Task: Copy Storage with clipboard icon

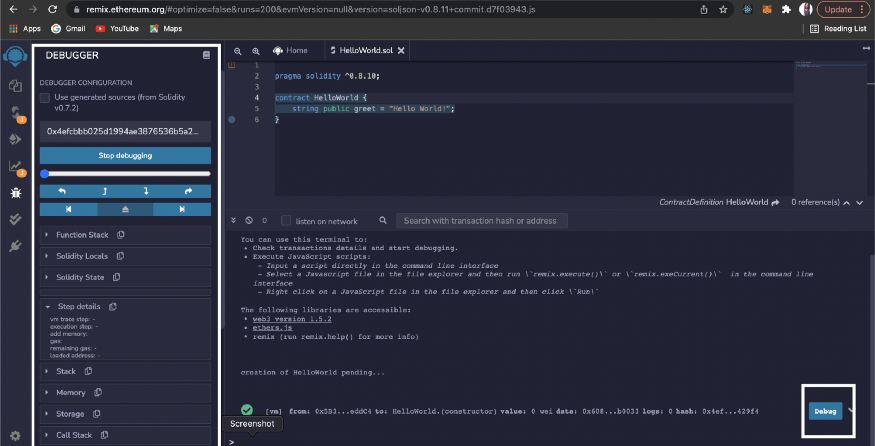Action: [97, 414]
